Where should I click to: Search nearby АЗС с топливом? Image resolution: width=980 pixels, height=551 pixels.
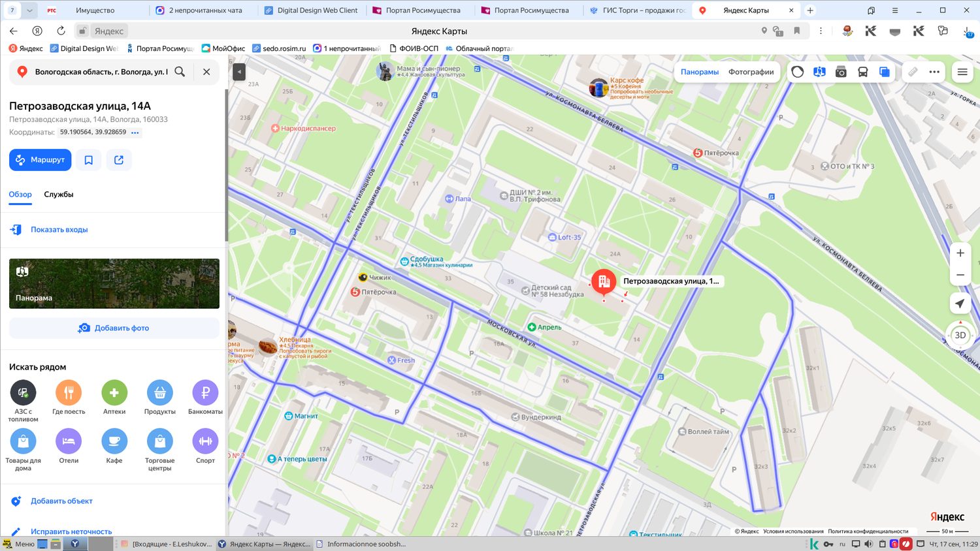[23, 401]
